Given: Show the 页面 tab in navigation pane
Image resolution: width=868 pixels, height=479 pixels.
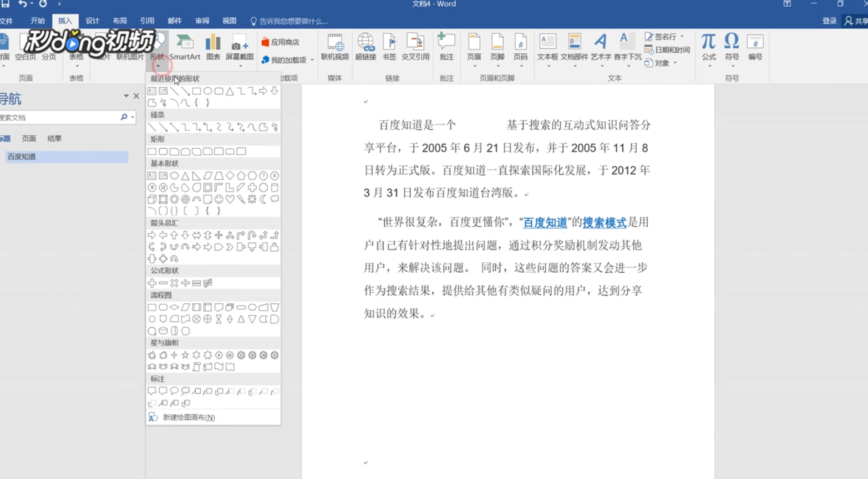Looking at the screenshot, I should pyautogui.click(x=29, y=139).
